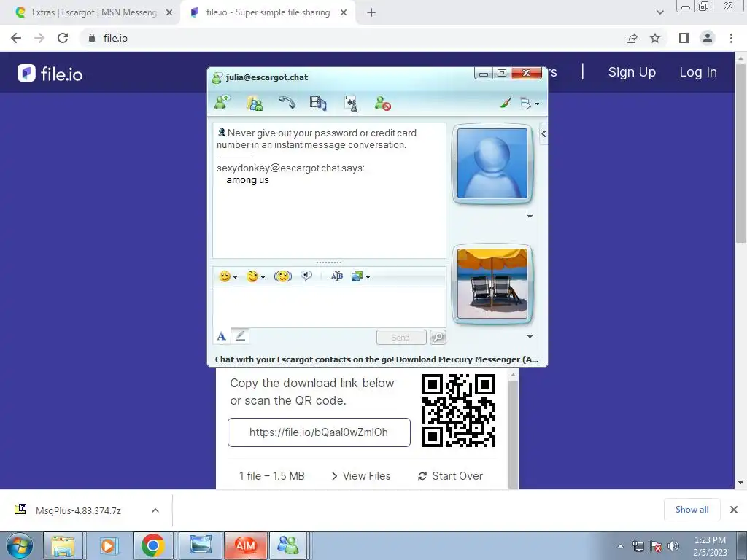Click Messenger icon in taskbar
This screenshot has width=747, height=560.
click(287, 545)
